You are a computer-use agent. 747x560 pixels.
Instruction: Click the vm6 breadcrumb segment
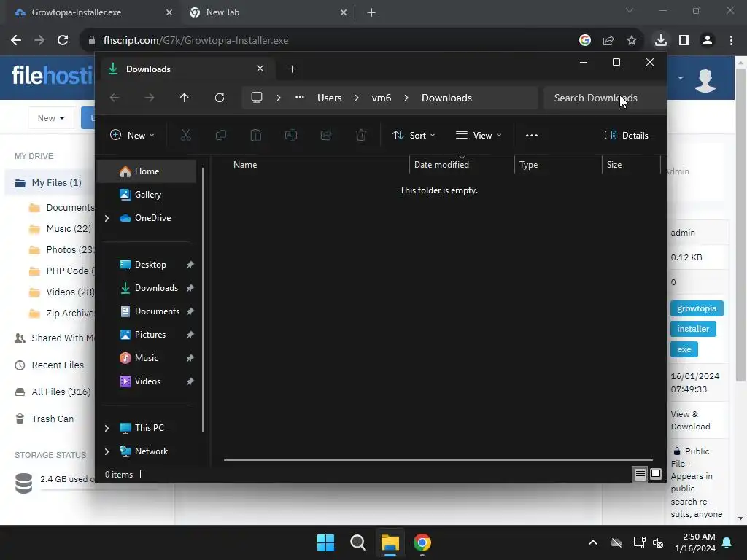(x=381, y=98)
